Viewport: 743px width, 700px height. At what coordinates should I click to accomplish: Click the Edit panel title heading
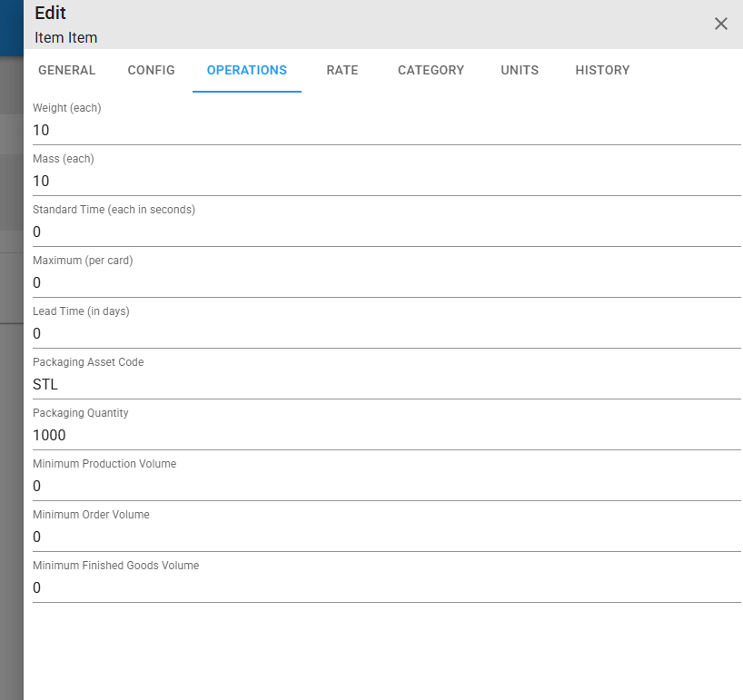coord(50,13)
